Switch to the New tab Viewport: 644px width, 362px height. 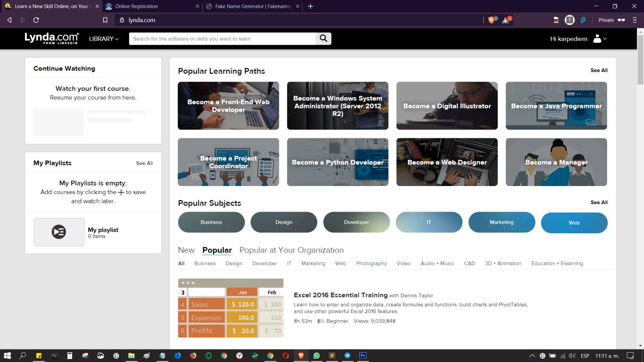(186, 250)
